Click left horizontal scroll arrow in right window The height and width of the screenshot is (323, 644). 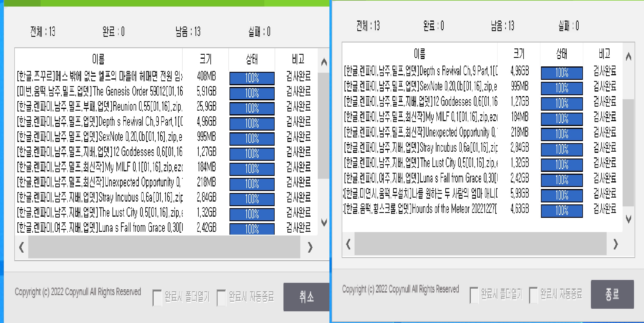click(348, 244)
